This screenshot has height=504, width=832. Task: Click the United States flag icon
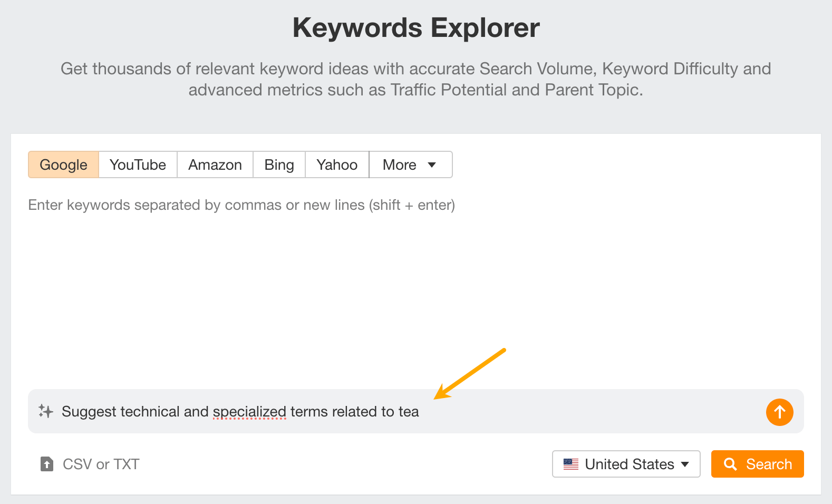(571, 464)
